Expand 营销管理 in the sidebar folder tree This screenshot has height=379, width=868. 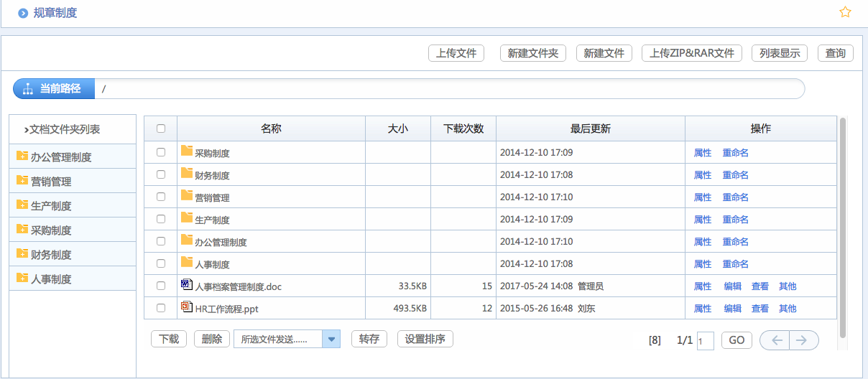(x=22, y=180)
